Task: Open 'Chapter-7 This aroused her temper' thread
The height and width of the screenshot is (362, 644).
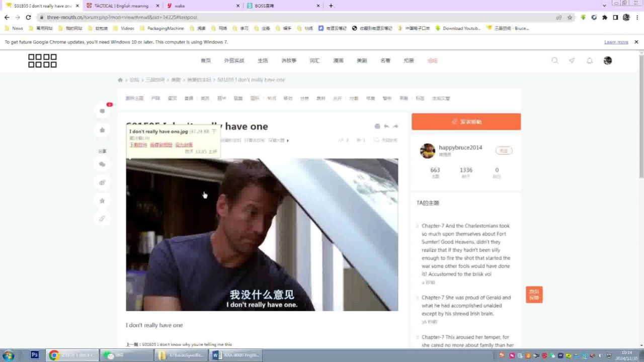Action: click(467, 341)
